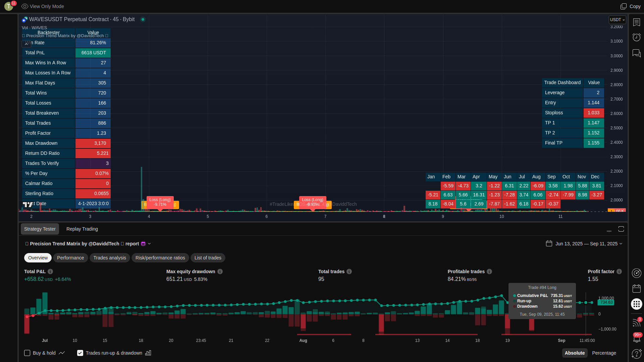Image resolution: width=644 pixels, height=362 pixels.
Task: Open the watchlist panel icon
Action: (636, 22)
